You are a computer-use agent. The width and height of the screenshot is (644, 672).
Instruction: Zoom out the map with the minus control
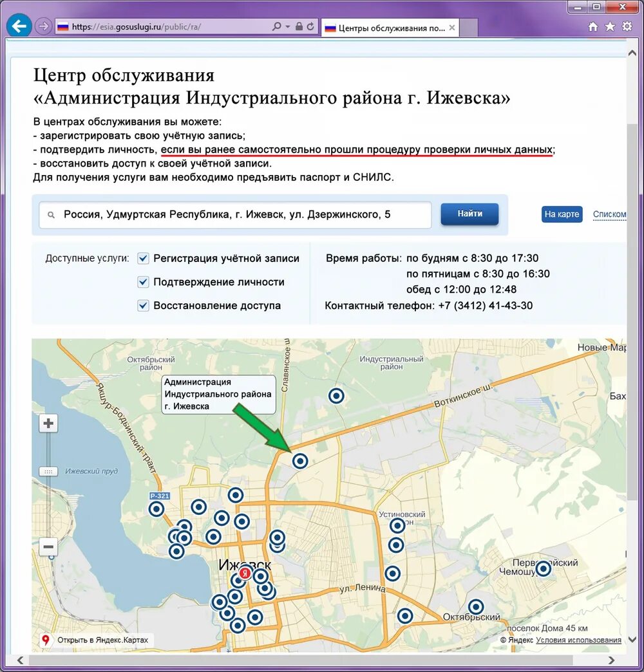(48, 546)
